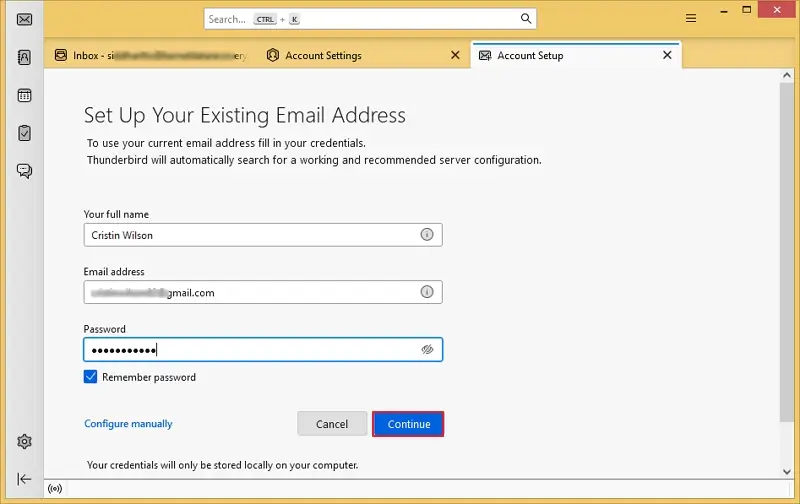
Task: Click info icon in full name field
Action: pos(427,235)
